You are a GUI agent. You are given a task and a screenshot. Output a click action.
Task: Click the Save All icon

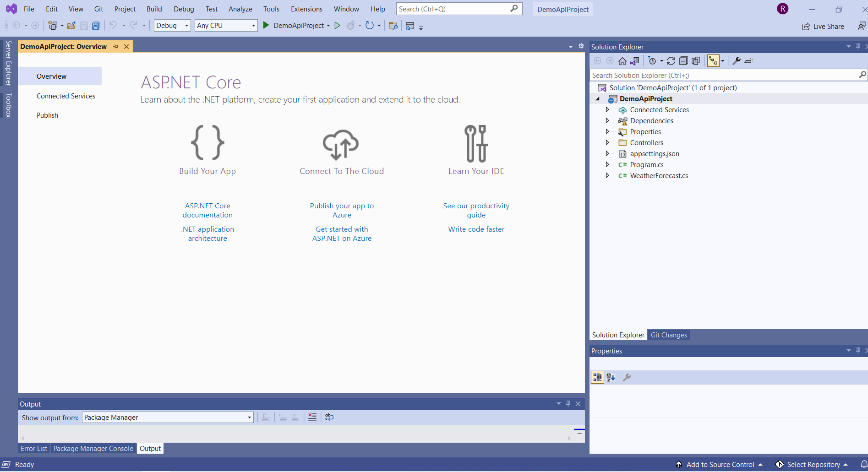point(96,26)
